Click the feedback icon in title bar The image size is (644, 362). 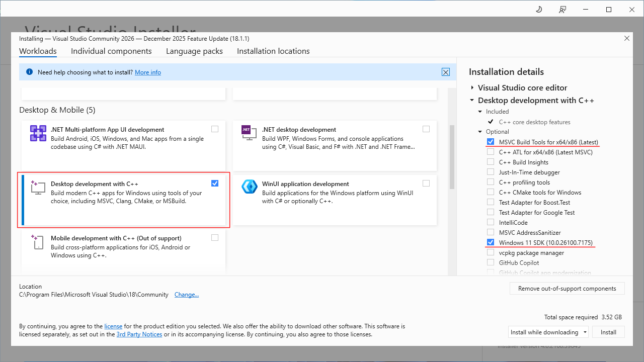562,10
